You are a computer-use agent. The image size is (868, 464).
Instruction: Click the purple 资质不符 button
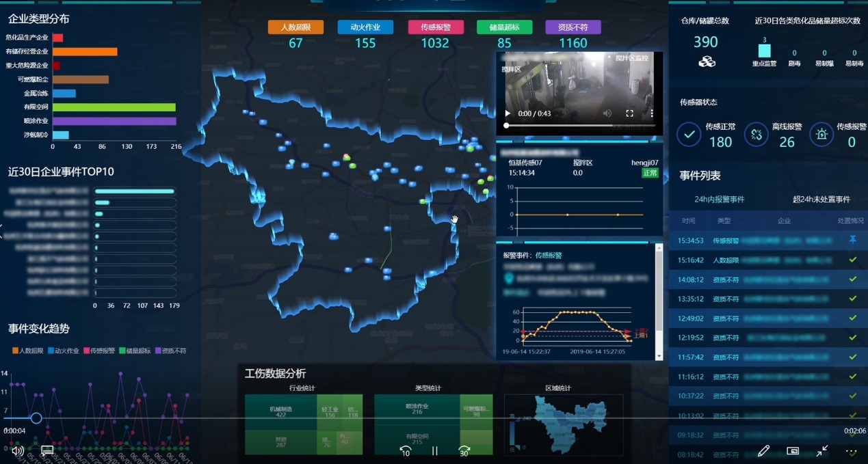click(x=573, y=27)
